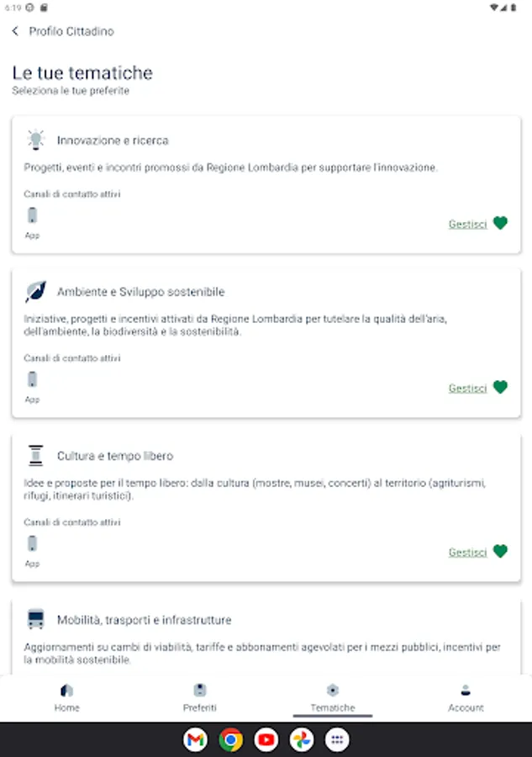Viewport: 532px width, 757px height.
Task: Click the Cultura e tempo libero column icon
Action: coord(35,456)
